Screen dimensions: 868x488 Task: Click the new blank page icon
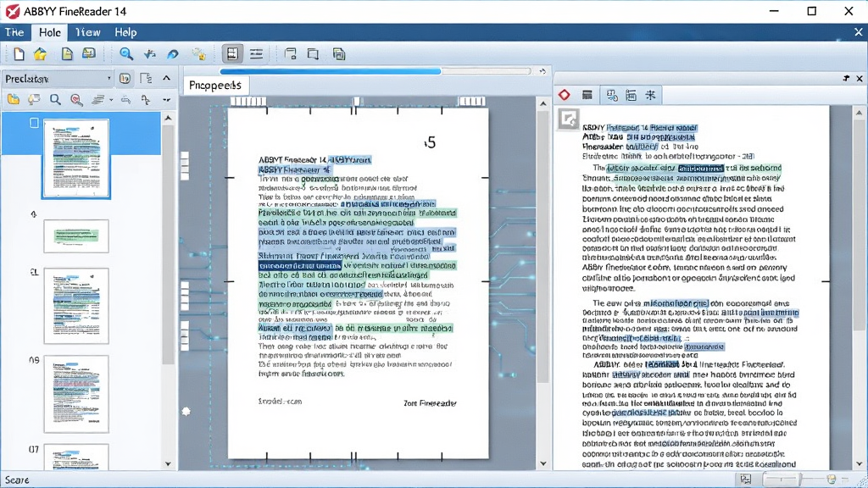(x=19, y=53)
